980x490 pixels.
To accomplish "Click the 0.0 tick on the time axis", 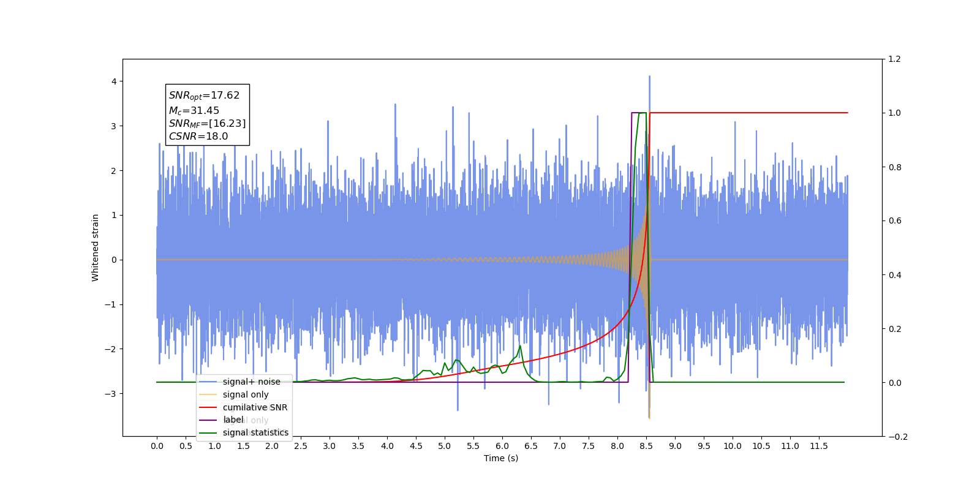I will [x=157, y=446].
